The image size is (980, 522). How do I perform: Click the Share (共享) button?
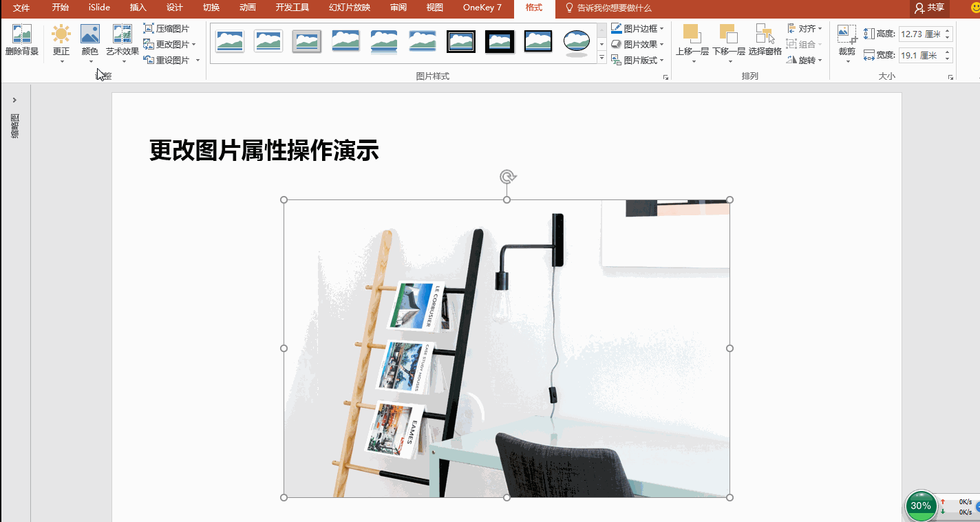929,8
